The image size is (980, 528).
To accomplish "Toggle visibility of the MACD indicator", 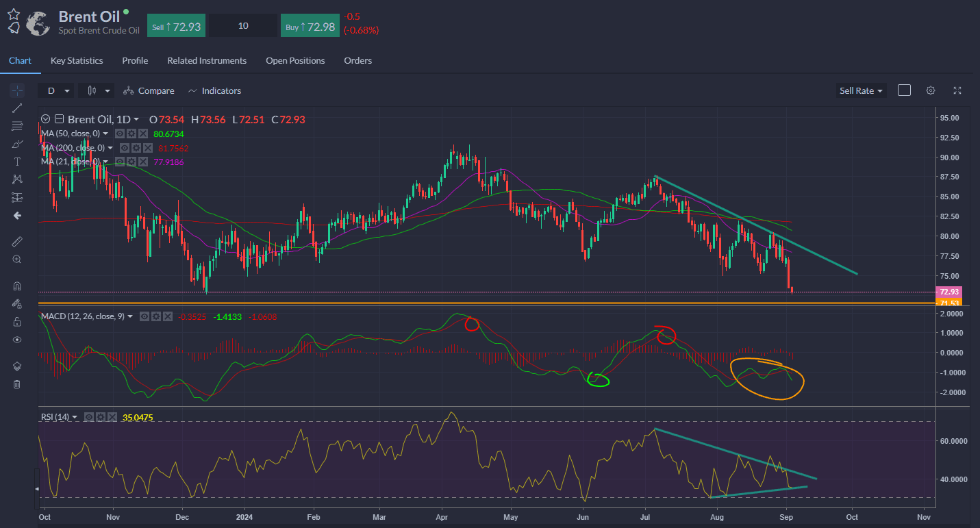I will pyautogui.click(x=145, y=316).
